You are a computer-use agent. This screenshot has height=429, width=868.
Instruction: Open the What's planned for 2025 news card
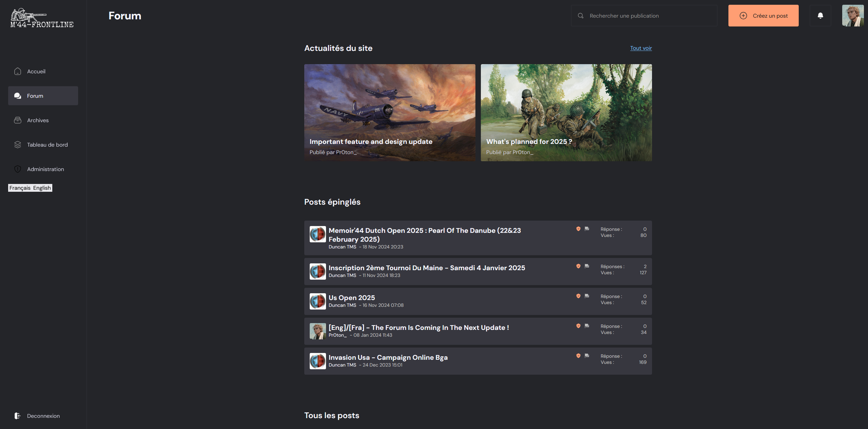[566, 113]
